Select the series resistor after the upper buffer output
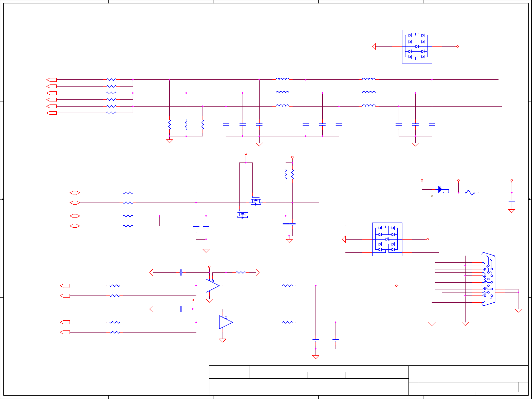The width and height of the screenshot is (532, 399). [287, 286]
